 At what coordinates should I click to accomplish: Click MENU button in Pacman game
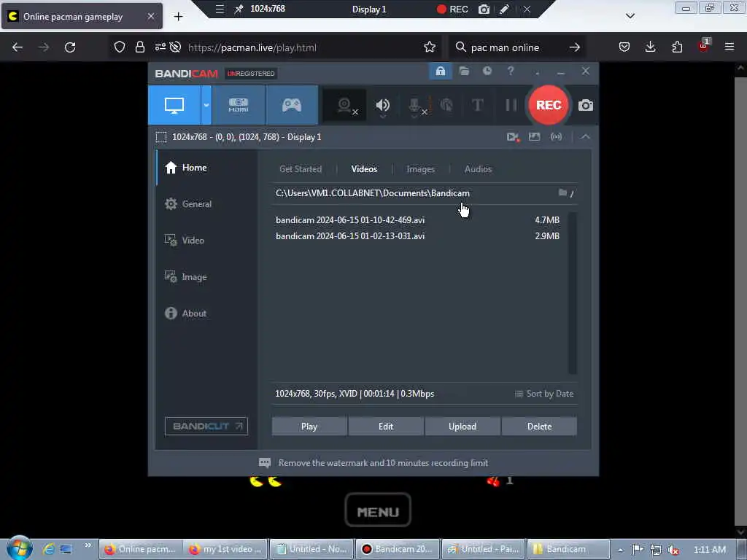point(378,510)
